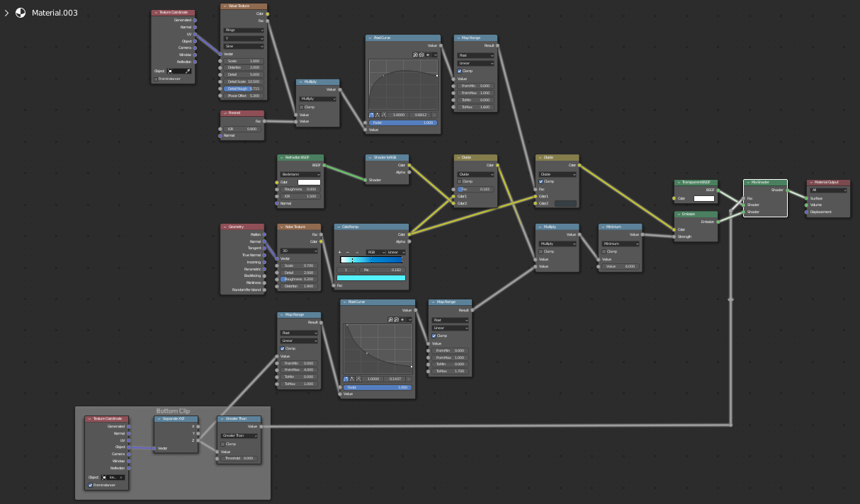The image size is (860, 504).
Task: Add a color stop in ColorRamp
Action: coord(339,252)
